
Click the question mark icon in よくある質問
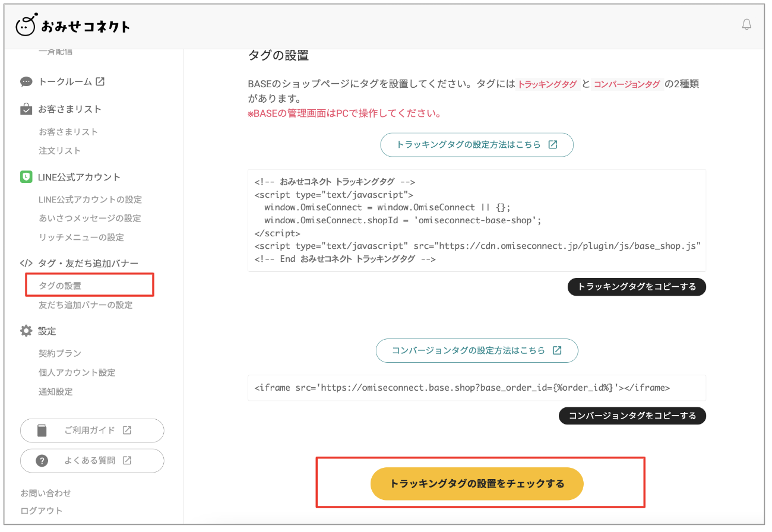pyautogui.click(x=42, y=461)
